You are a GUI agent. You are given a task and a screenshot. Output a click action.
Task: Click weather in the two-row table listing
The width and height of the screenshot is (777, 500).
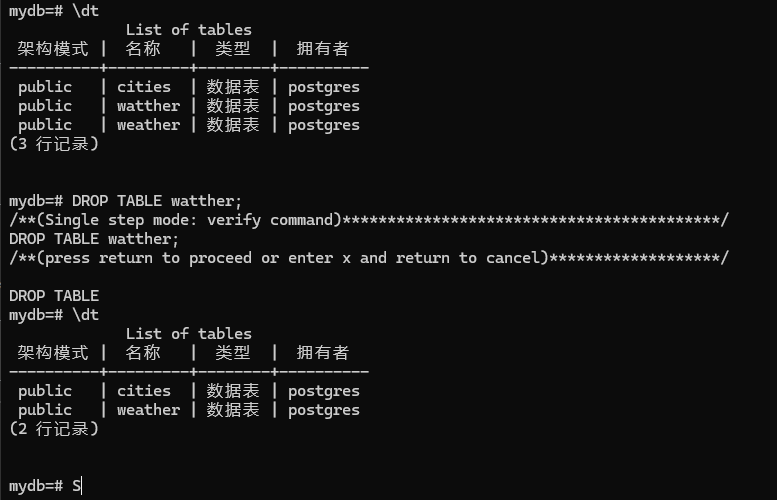click(148, 410)
